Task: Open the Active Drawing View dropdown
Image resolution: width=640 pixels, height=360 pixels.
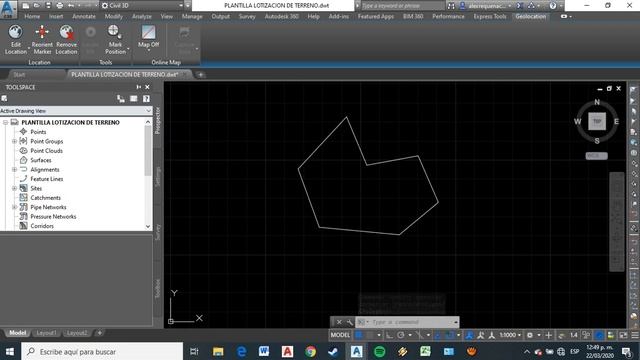Action: point(76,111)
